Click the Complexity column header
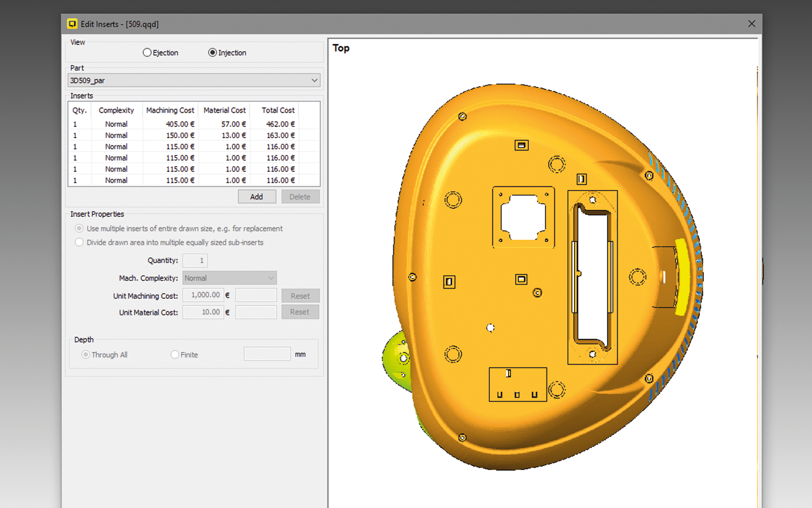Screen dimensions: 812x508 pyautogui.click(x=116, y=110)
